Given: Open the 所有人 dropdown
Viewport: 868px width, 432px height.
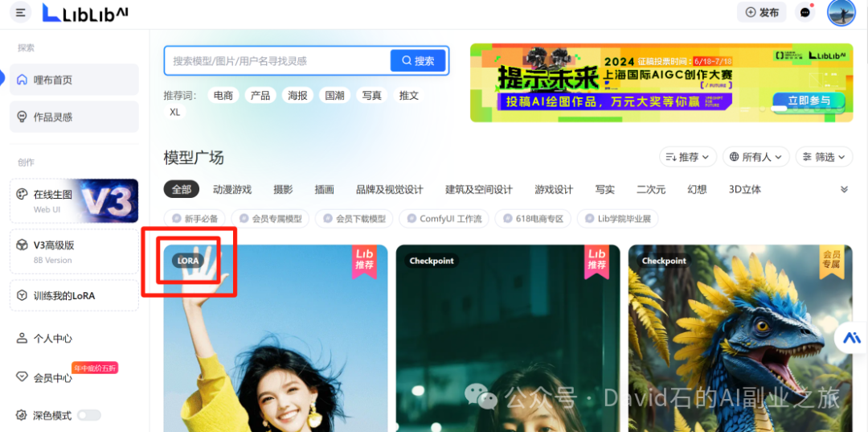Looking at the screenshot, I should click(x=755, y=158).
